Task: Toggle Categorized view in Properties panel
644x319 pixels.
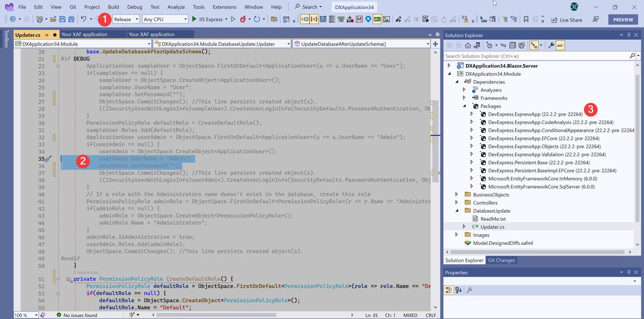Action: (x=449, y=290)
